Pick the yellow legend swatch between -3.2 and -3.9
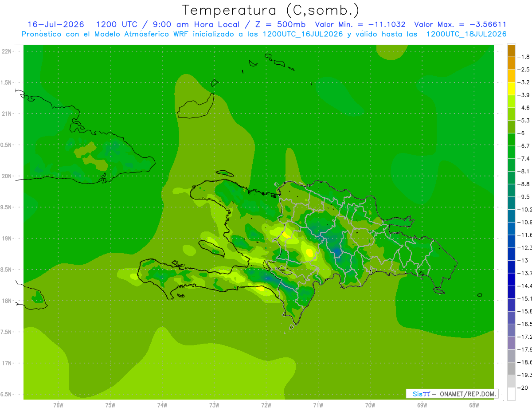 tap(511, 89)
